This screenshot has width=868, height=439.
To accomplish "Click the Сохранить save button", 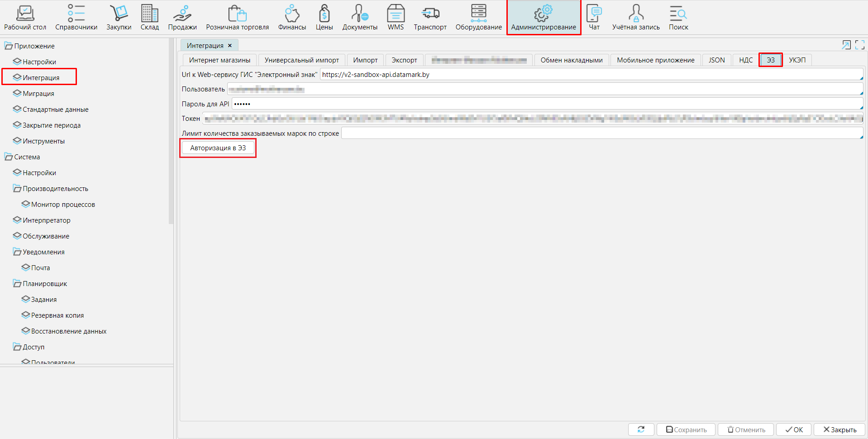I will pos(686,429).
